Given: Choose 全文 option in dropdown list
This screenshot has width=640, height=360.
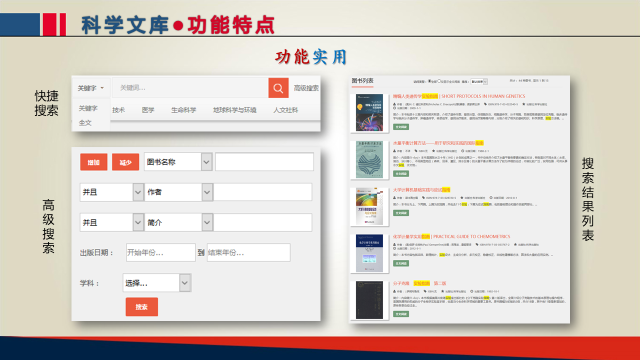Looking at the screenshot, I should (85, 122).
